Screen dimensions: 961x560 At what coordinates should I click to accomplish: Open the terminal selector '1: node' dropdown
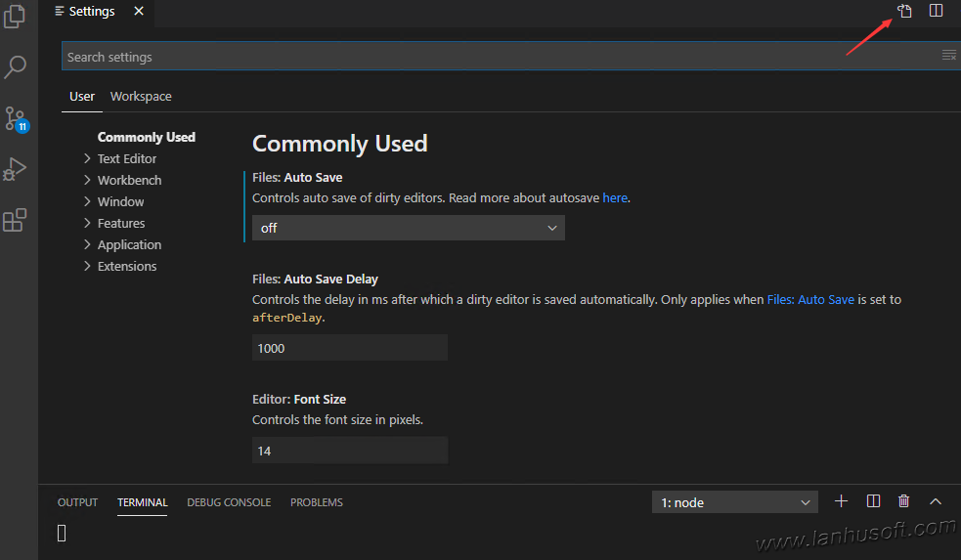pyautogui.click(x=735, y=502)
